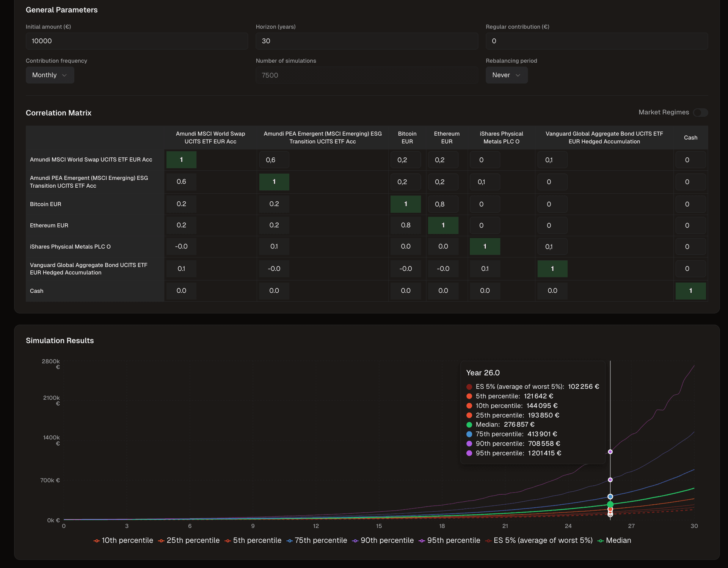The width and height of the screenshot is (728, 568).
Task: Edit Bitcoin–Ethereum correlation cell 0,8
Action: [x=442, y=204]
